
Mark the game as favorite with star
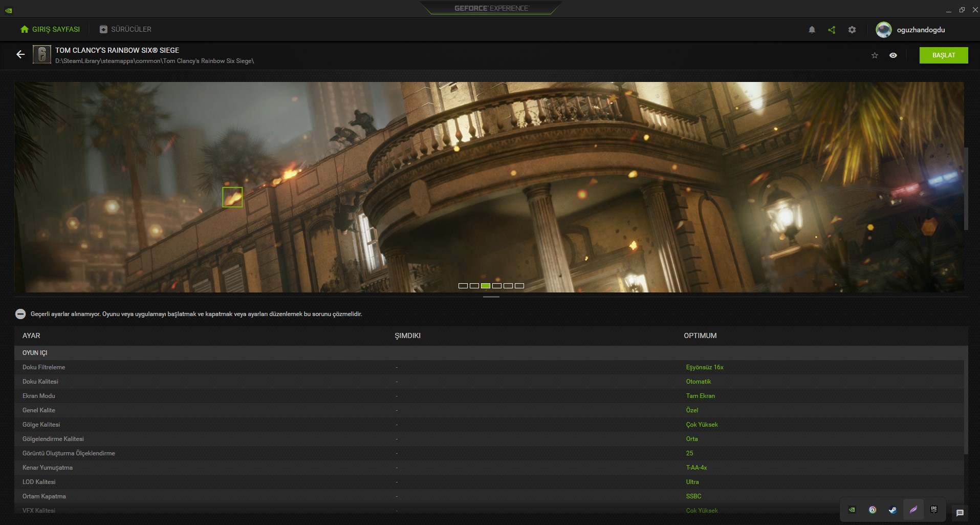(x=875, y=55)
